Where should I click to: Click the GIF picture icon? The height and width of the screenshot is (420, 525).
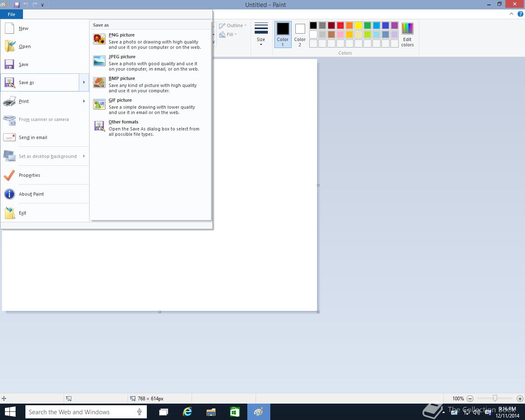(x=99, y=104)
